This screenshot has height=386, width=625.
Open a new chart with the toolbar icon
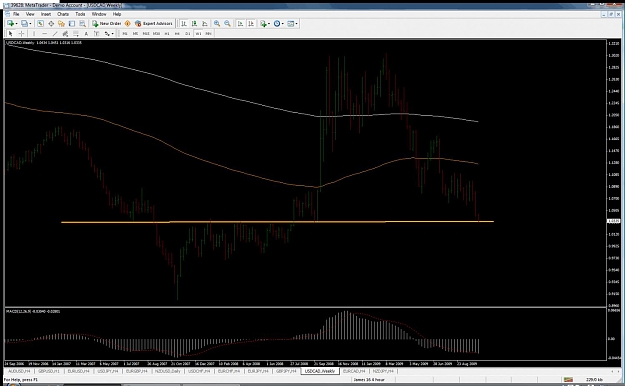[x=10, y=24]
